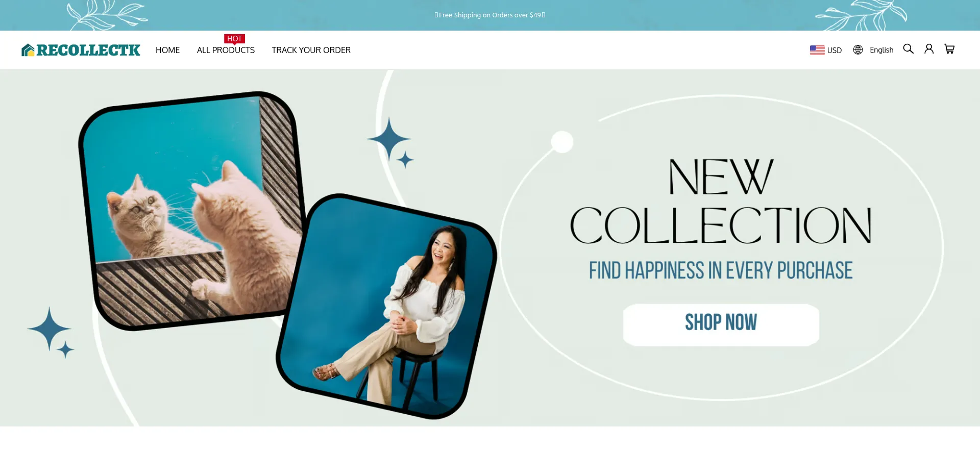Click the HOT badge above All Products
Image resolution: width=980 pixels, height=453 pixels.
click(x=234, y=39)
